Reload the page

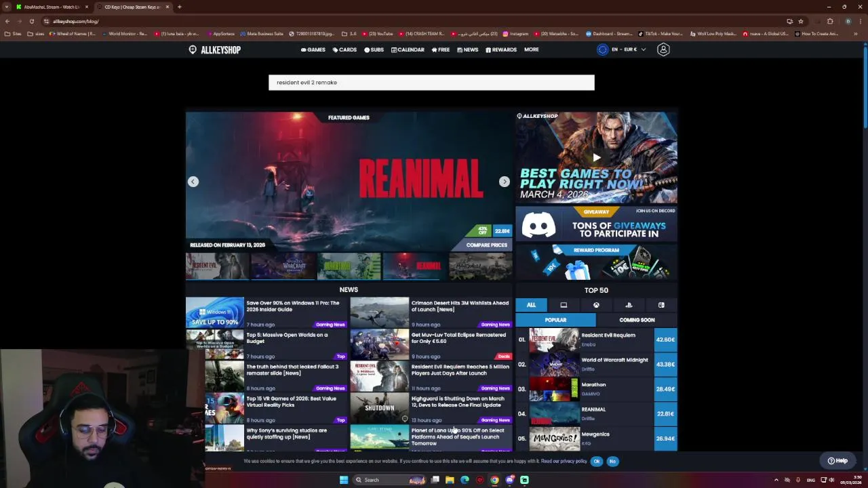click(31, 21)
